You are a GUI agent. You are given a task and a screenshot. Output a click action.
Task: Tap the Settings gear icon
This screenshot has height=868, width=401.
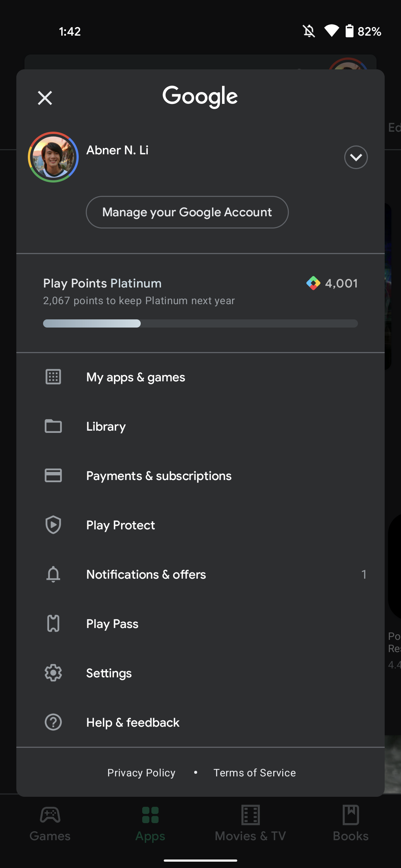[x=53, y=673]
